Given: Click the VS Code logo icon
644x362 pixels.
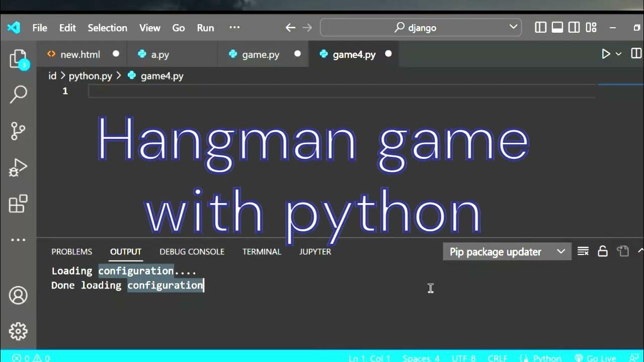Looking at the screenshot, I should point(14,28).
